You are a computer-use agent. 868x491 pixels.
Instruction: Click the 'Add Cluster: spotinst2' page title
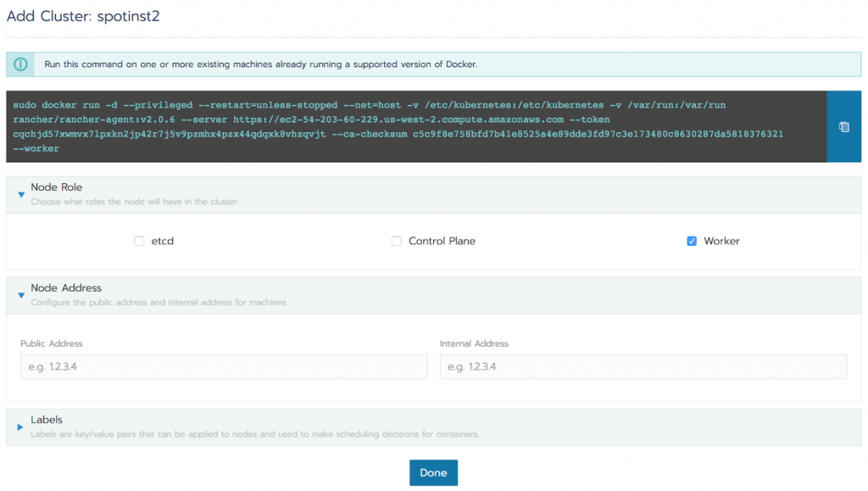pos(83,14)
